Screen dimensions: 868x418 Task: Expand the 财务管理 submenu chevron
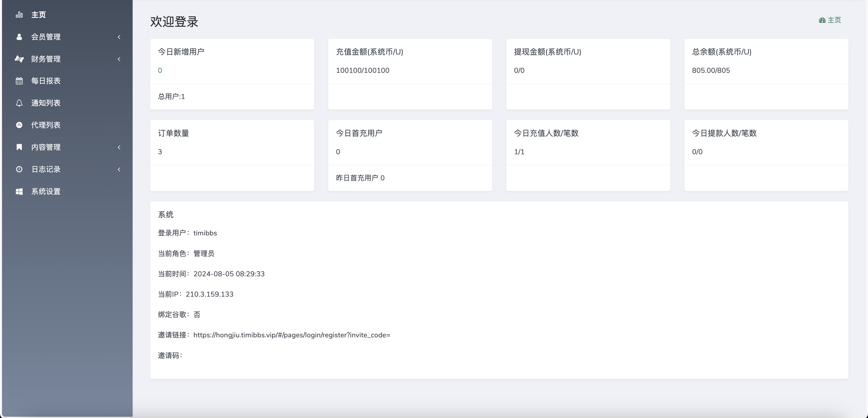[119, 59]
